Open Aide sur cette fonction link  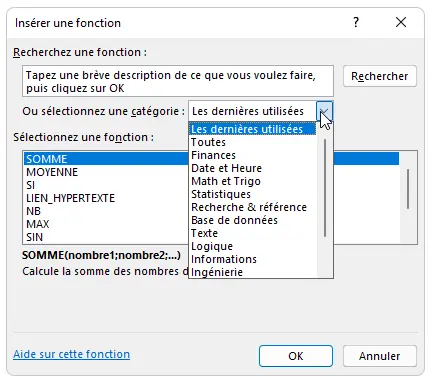(72, 354)
